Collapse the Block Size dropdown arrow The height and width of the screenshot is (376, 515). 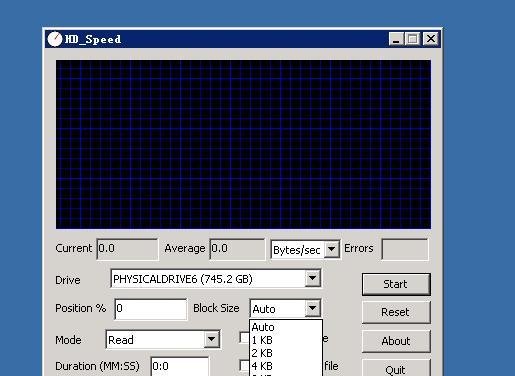pyautogui.click(x=313, y=308)
